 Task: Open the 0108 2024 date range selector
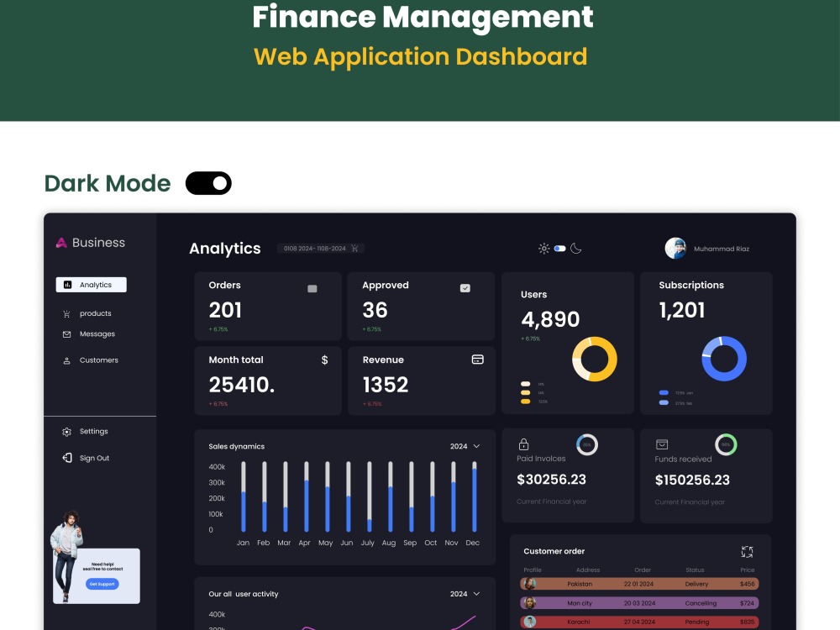(320, 249)
